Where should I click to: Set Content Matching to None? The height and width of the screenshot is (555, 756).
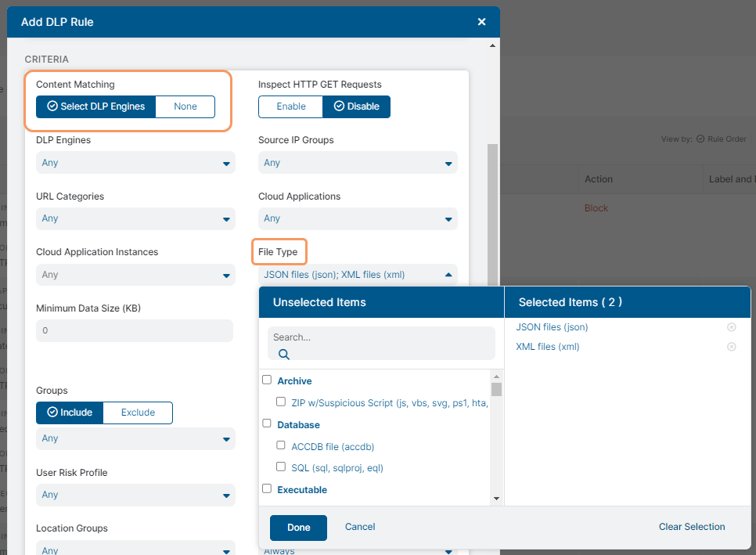(185, 106)
